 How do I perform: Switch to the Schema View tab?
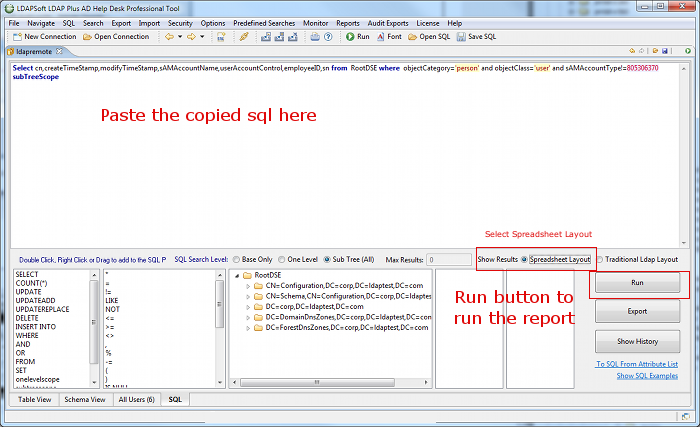pyautogui.click(x=85, y=399)
